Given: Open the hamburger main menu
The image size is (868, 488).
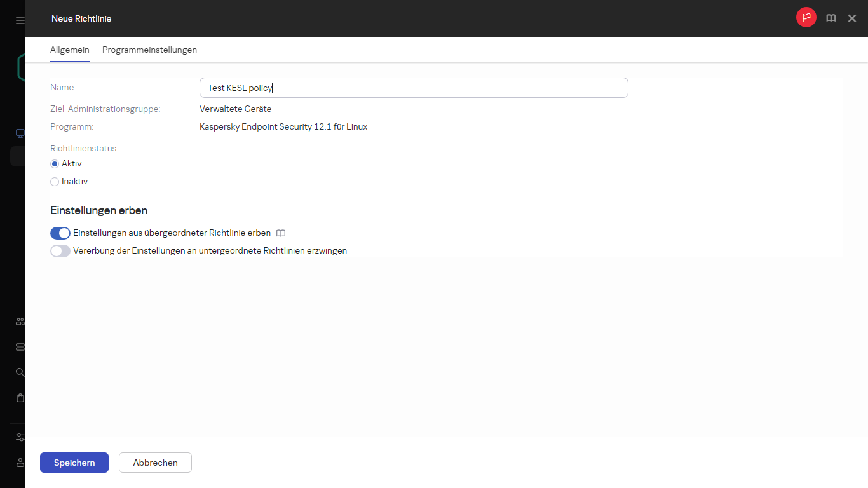Looking at the screenshot, I should tap(20, 20).
